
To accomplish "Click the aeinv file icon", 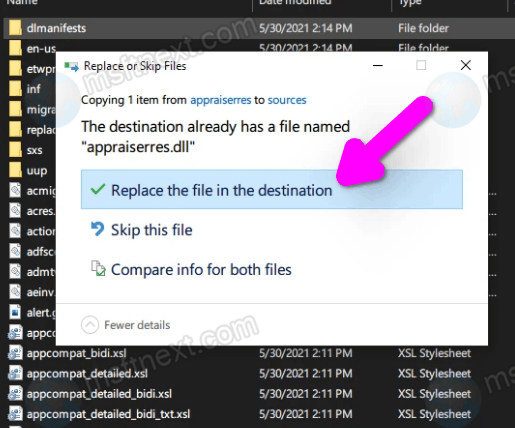I will [15, 292].
